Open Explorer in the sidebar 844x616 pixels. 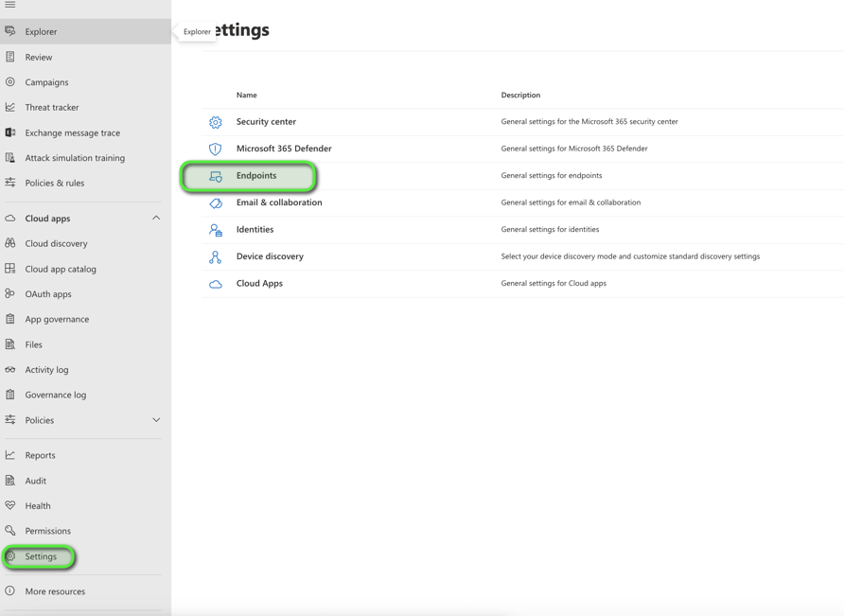pos(41,32)
